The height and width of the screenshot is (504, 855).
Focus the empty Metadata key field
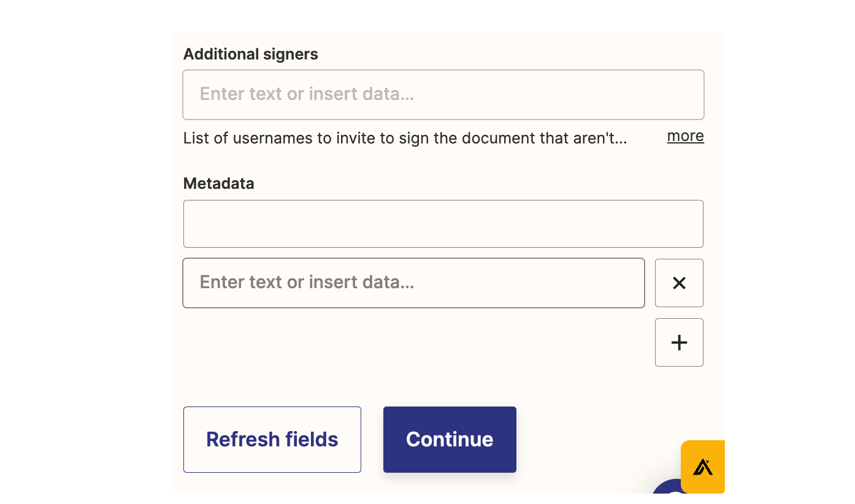pyautogui.click(x=443, y=224)
